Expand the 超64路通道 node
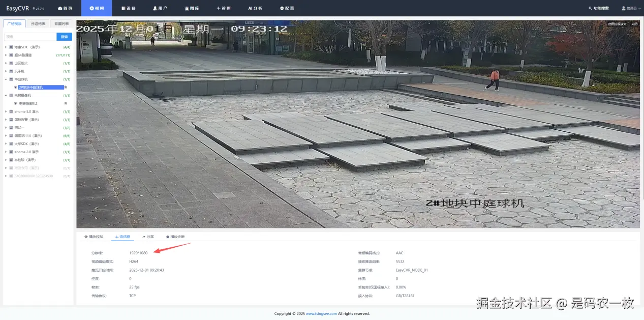 point(6,55)
